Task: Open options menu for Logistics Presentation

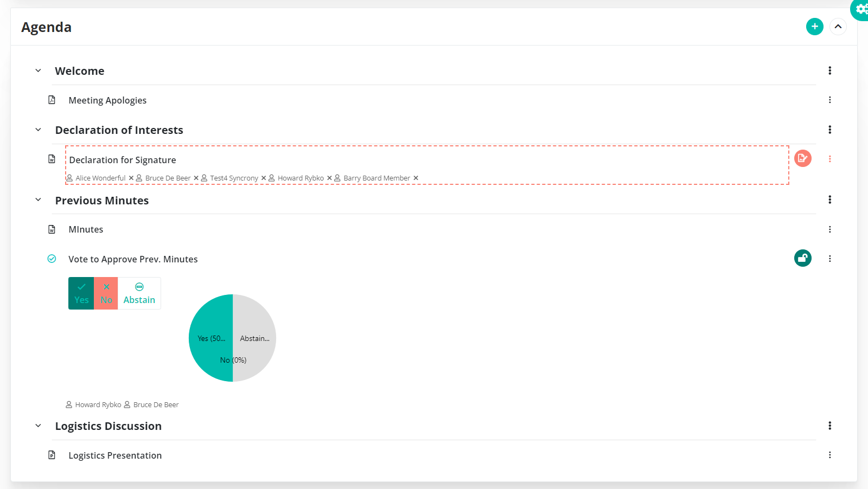Action: point(829,455)
